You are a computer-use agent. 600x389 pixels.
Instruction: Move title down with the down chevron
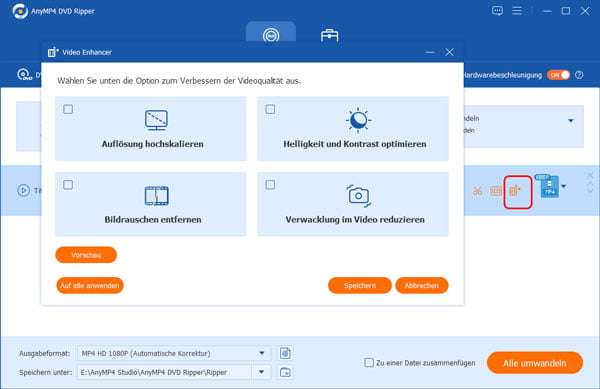coord(590,191)
